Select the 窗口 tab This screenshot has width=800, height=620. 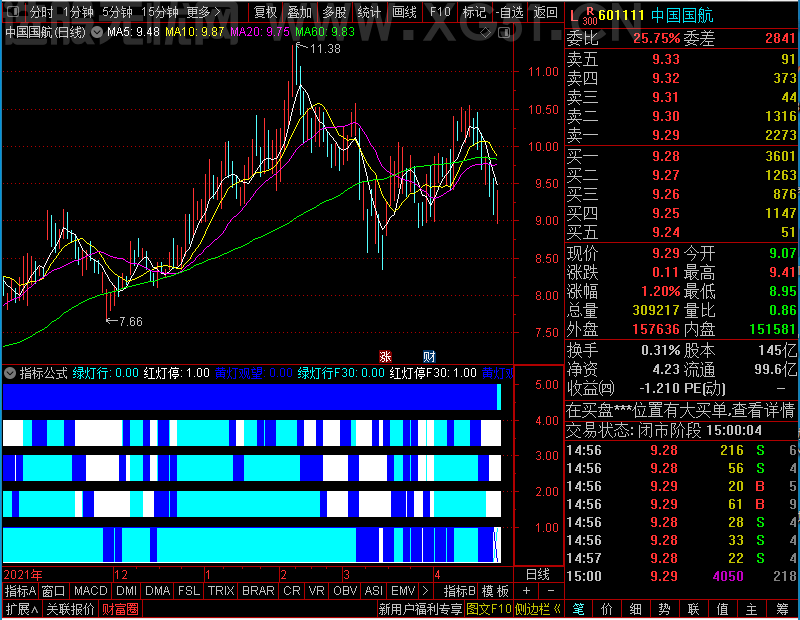coord(54,591)
